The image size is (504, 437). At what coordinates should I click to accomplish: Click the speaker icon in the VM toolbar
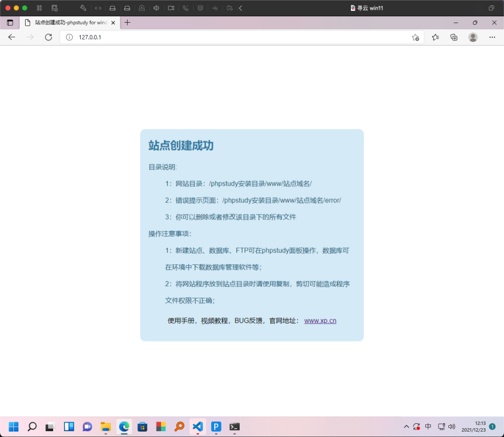[x=156, y=8]
